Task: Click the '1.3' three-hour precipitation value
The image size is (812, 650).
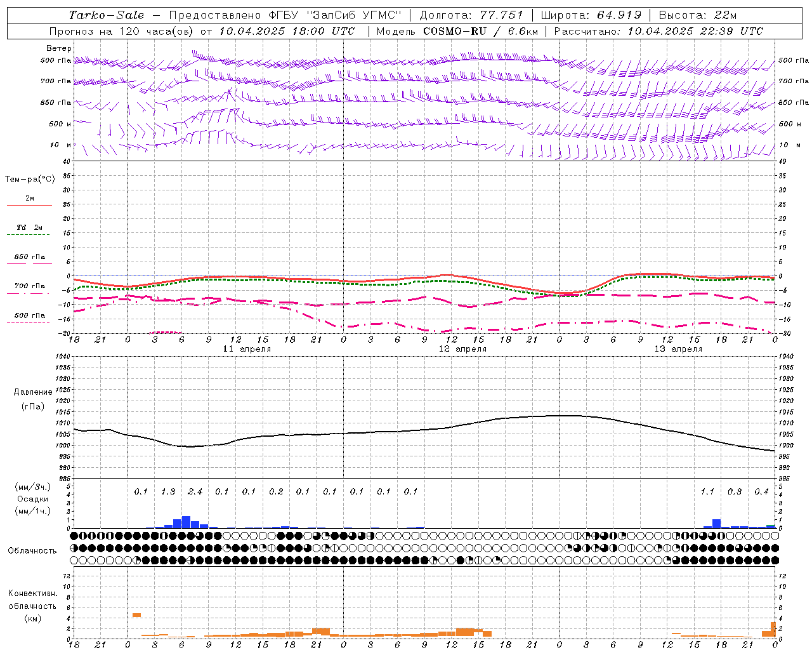Action: (x=168, y=492)
